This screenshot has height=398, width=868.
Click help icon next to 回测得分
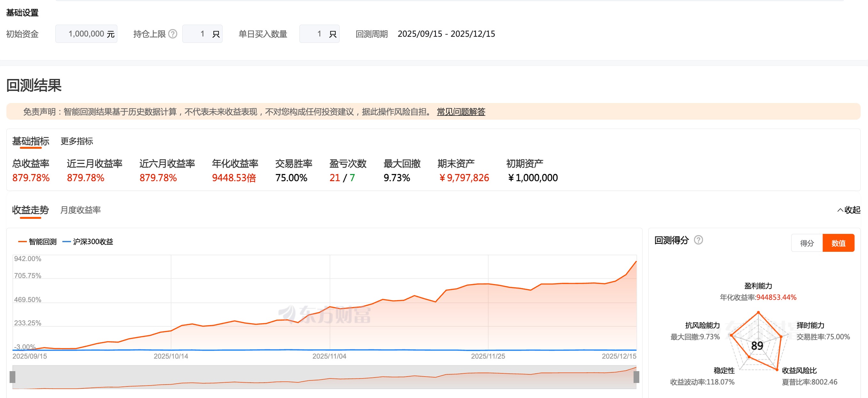tap(698, 240)
